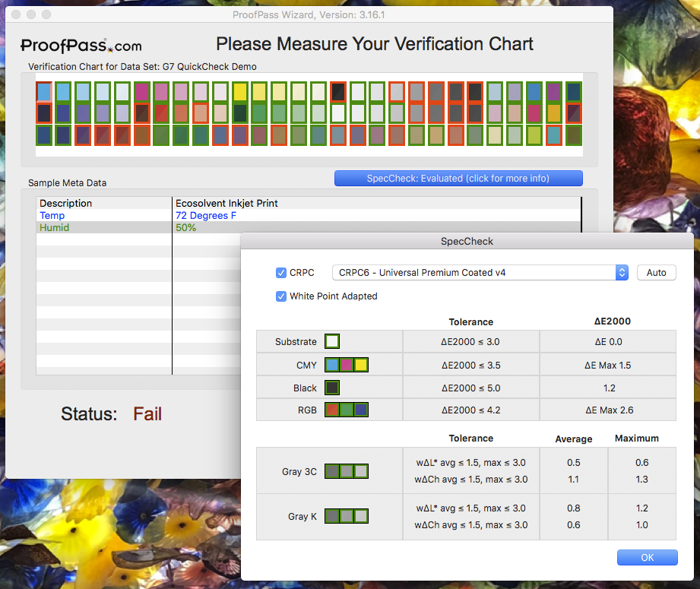Click the turquoise red-bordered patch in chart's bottom row
Viewport: 700px width, 589px height.
pyautogui.click(x=554, y=135)
